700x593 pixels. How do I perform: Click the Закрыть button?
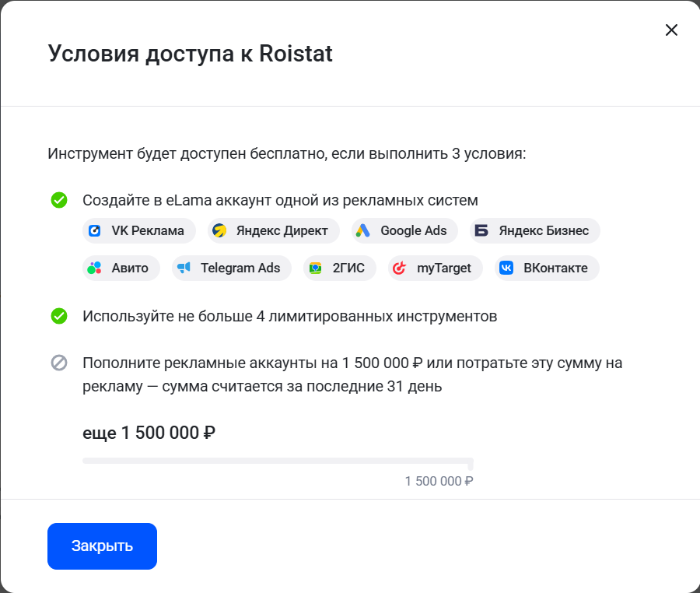point(102,546)
